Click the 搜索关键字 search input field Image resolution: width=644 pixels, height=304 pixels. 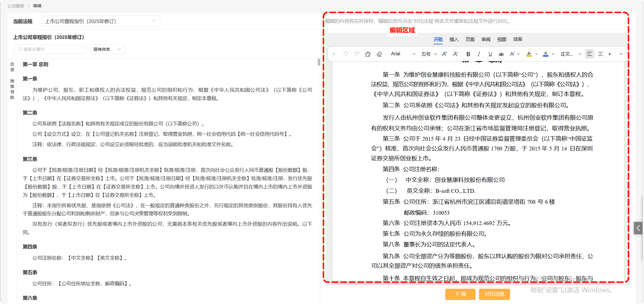[x=50, y=49]
